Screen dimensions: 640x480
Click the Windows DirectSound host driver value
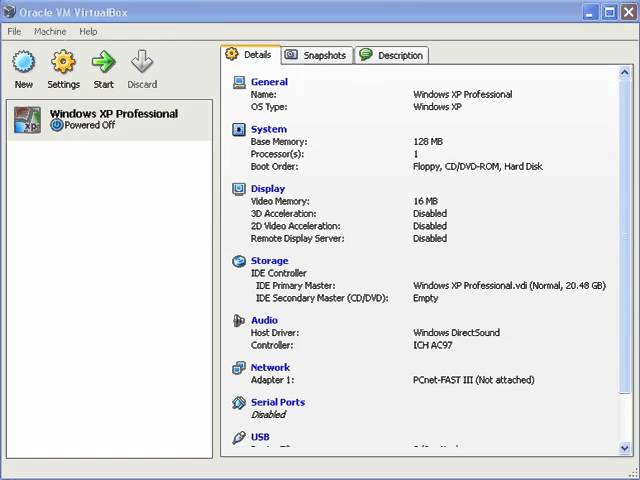[456, 333]
